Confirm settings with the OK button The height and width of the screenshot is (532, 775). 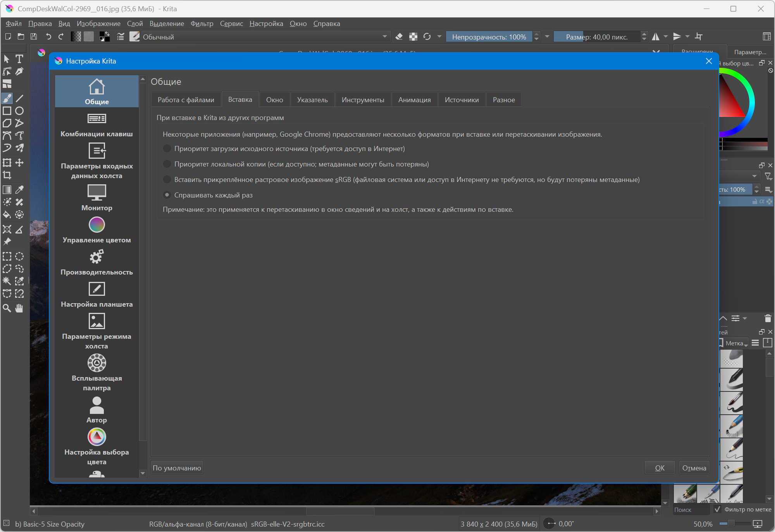[x=660, y=468]
